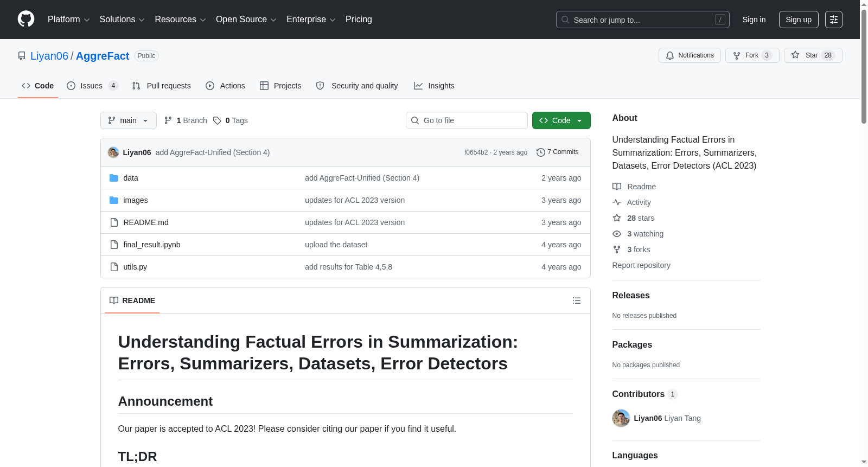The image size is (868, 467).
Task: Open the main branch selector dropdown
Action: click(x=129, y=120)
